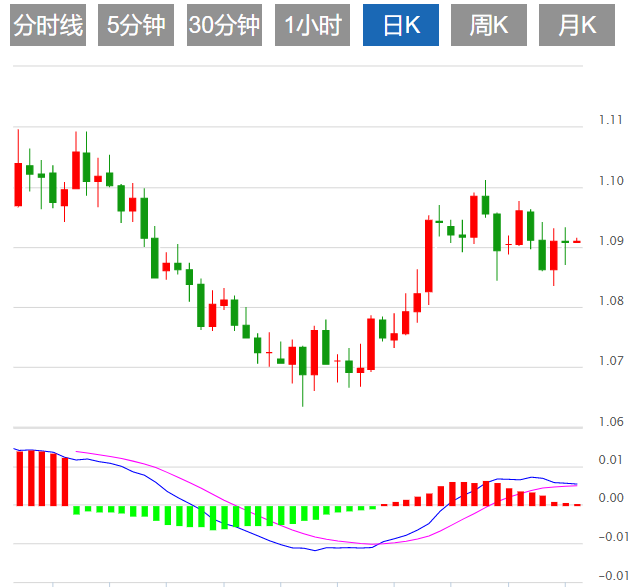Select the 30分钟 interval tab
The height and width of the screenshot is (587, 638).
pos(224,25)
